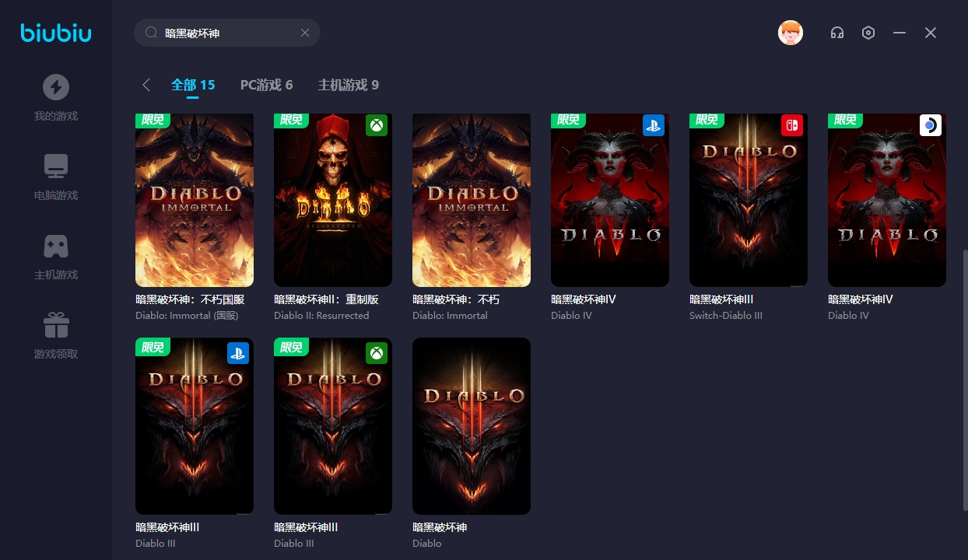Viewport: 968px width, 560px height.
Task: Open My Games (我的游戏) lightning icon
Action: click(55, 87)
